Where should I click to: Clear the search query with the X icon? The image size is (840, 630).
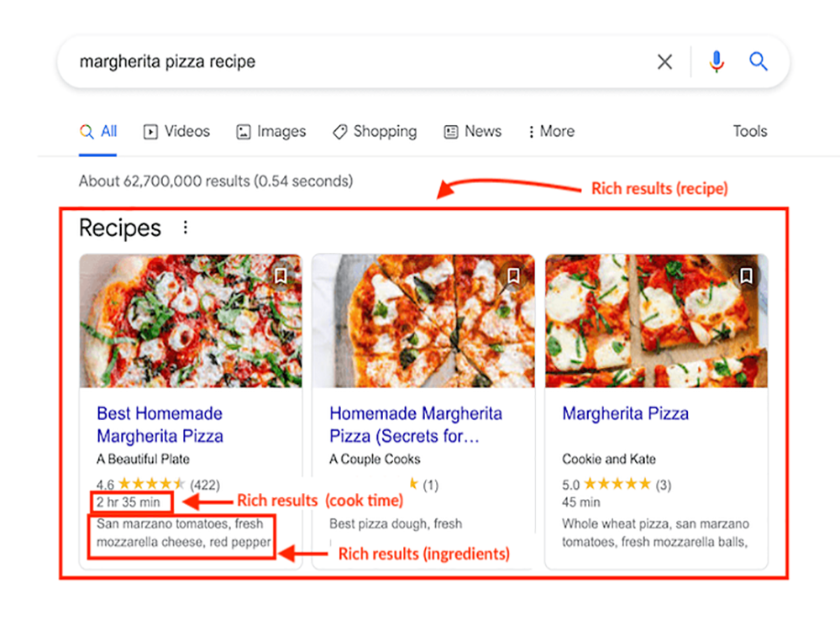pos(664,60)
